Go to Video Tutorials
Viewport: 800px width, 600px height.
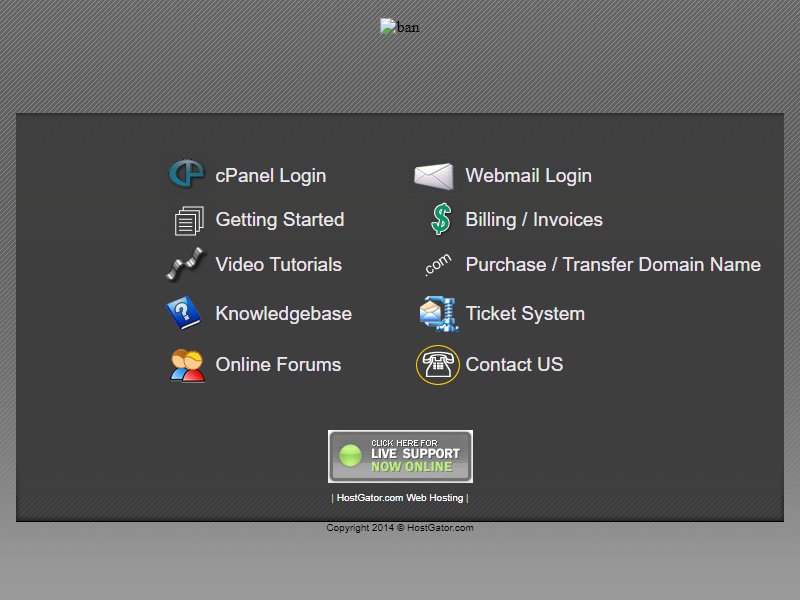pos(279,264)
